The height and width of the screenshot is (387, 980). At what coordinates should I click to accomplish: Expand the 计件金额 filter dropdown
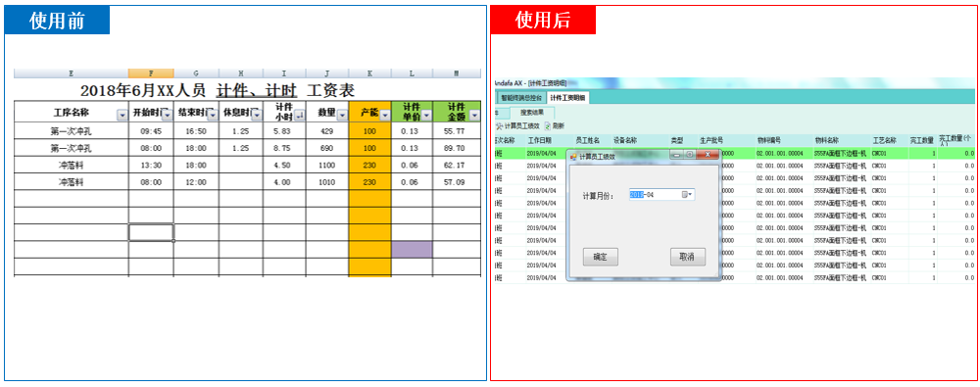click(474, 115)
